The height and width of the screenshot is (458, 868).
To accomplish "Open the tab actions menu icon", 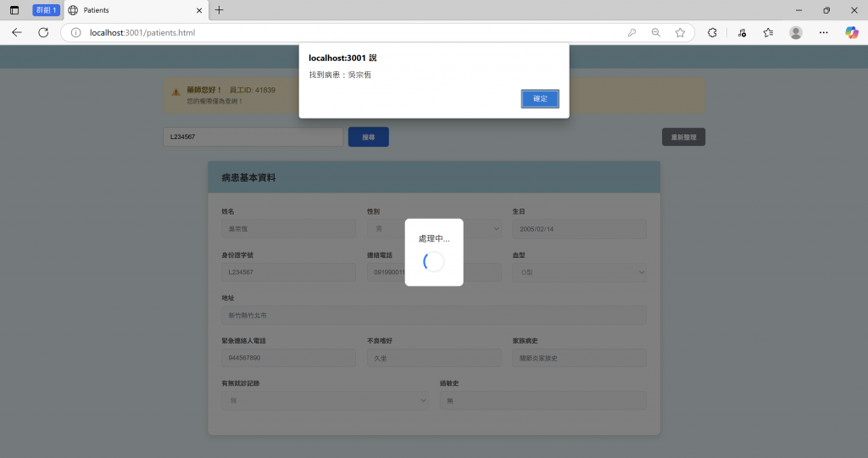I will pyautogui.click(x=14, y=10).
